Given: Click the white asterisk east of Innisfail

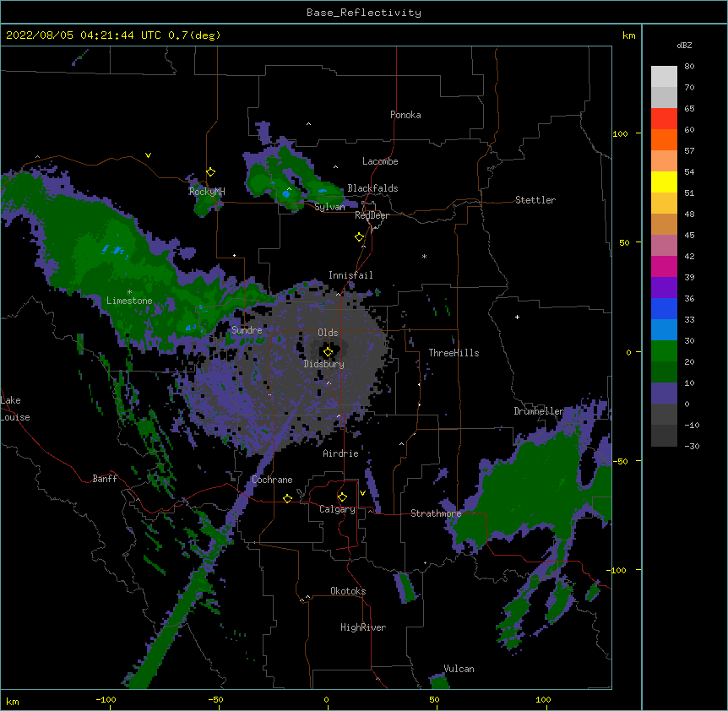Looking at the screenshot, I should (x=424, y=257).
